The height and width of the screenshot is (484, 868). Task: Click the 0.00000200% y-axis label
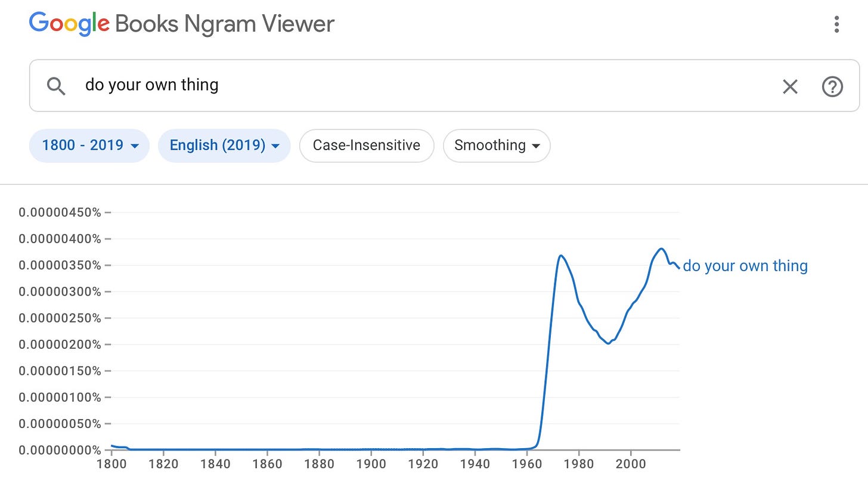[x=60, y=345]
